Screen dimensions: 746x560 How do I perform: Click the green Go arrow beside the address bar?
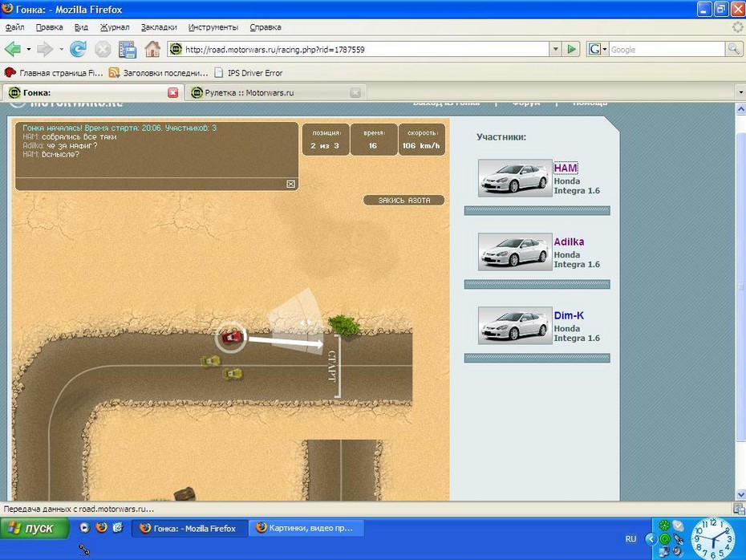(571, 49)
